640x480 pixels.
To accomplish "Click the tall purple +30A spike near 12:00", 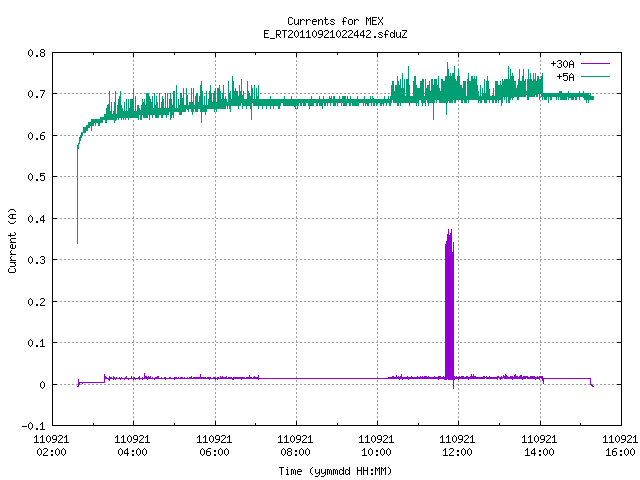I will (449, 306).
